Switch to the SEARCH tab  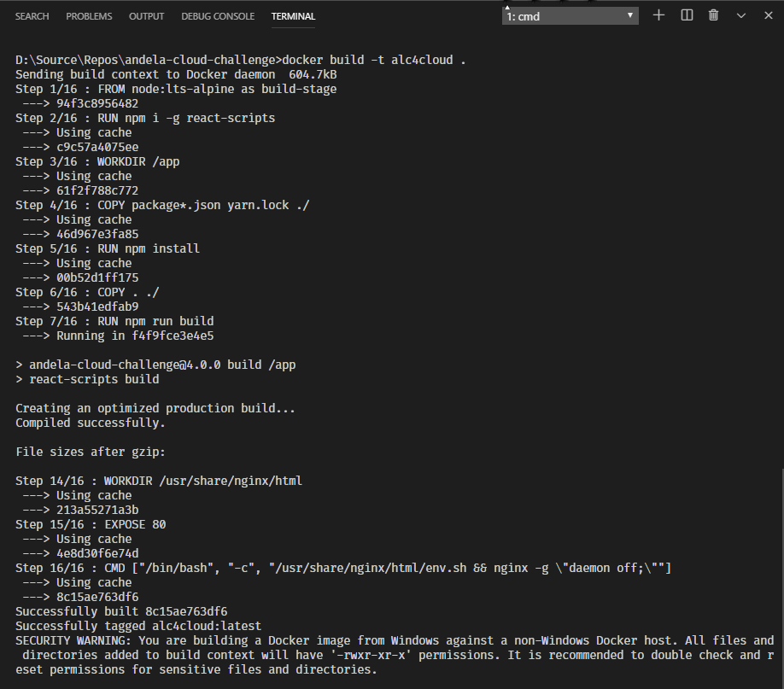pos(32,16)
